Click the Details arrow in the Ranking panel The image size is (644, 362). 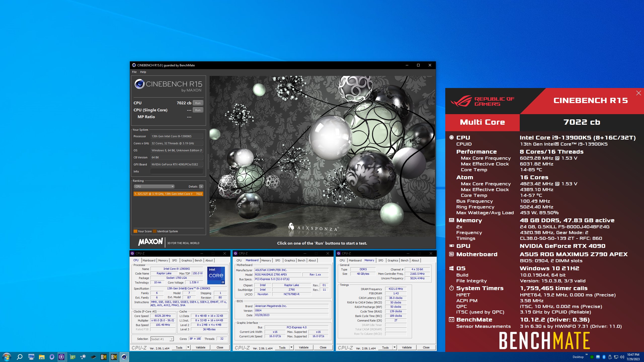pos(201,187)
